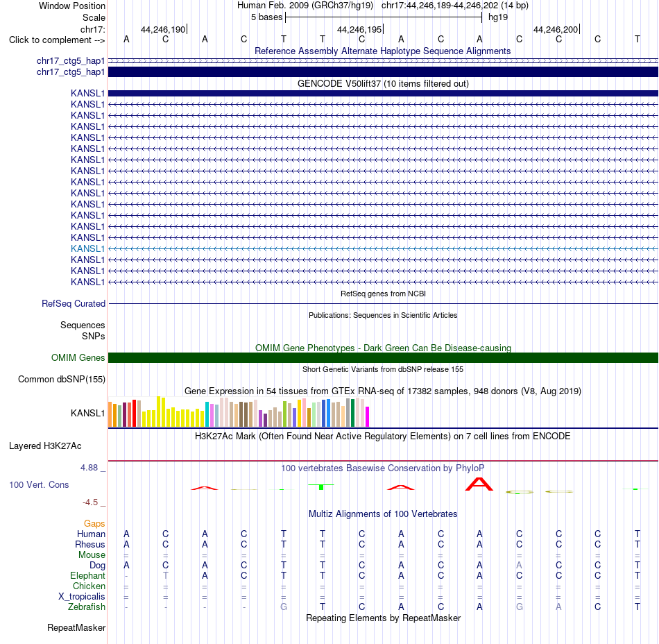Image resolution: width=659 pixels, height=644 pixels.
Task: Click the 4.88 upper conservation scale value
Action: [x=89, y=468]
